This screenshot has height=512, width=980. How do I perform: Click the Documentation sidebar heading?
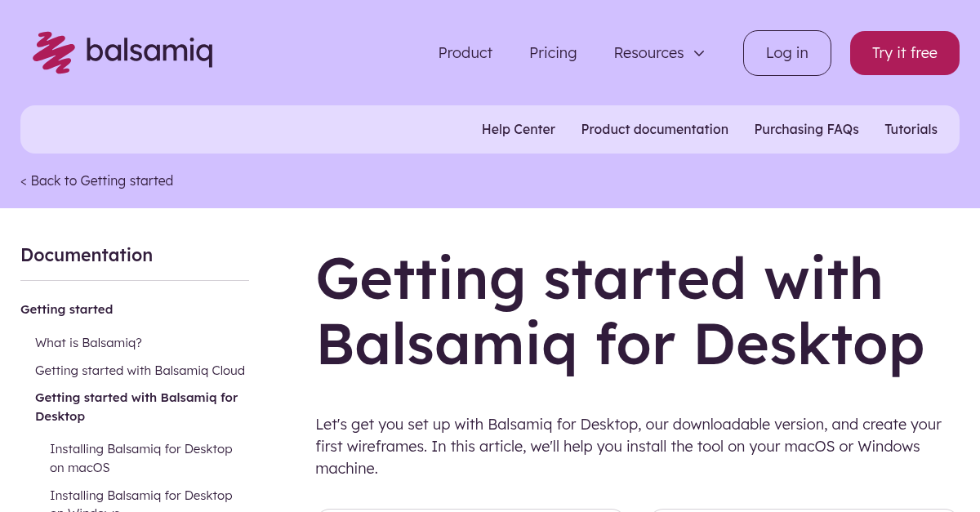coord(87,255)
